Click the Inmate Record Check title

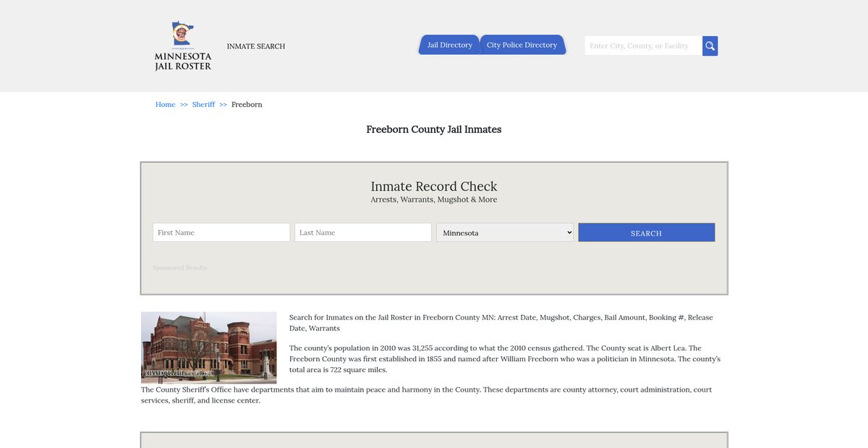pos(433,186)
